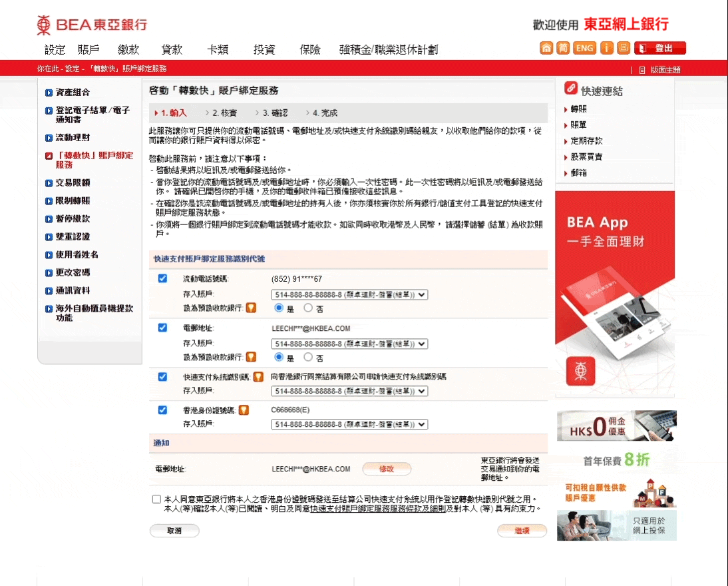
Task: Open the 快速支付賬戶綁定服務服務條款及細則 link
Action: 378,509
